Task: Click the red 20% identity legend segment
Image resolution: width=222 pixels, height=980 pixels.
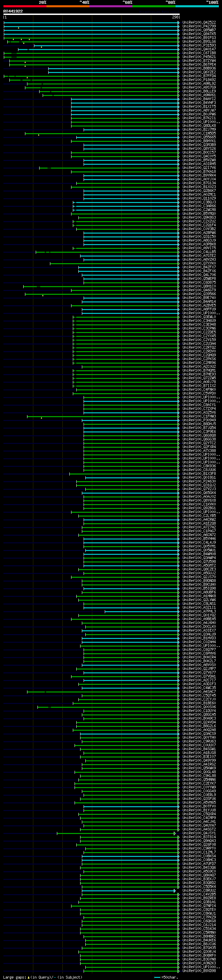Action: click(25, 6)
